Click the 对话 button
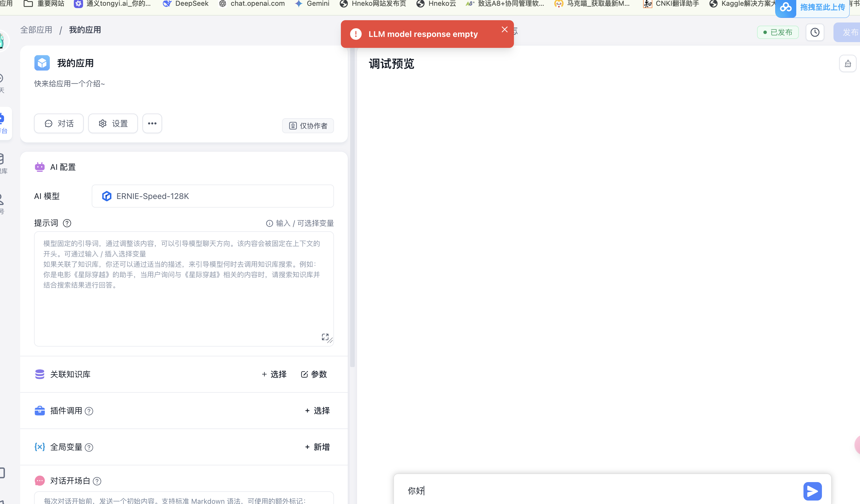The width and height of the screenshot is (860, 504). coord(59,123)
